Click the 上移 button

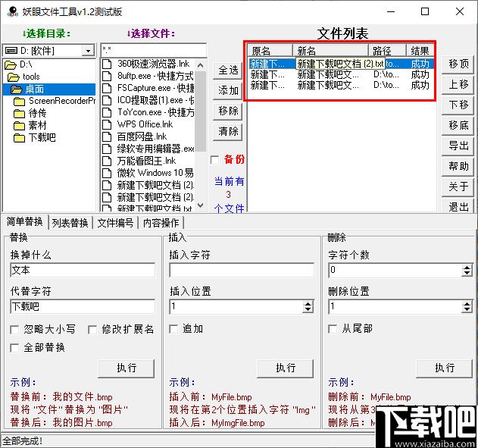pyautogui.click(x=458, y=84)
